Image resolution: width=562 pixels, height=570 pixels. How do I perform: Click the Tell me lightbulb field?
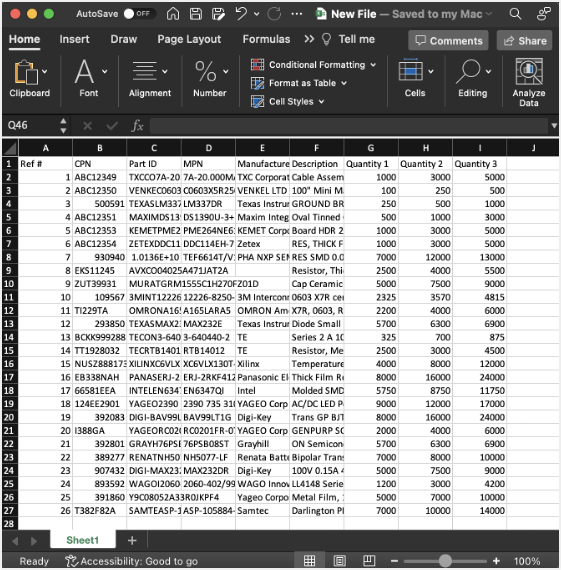(348, 39)
